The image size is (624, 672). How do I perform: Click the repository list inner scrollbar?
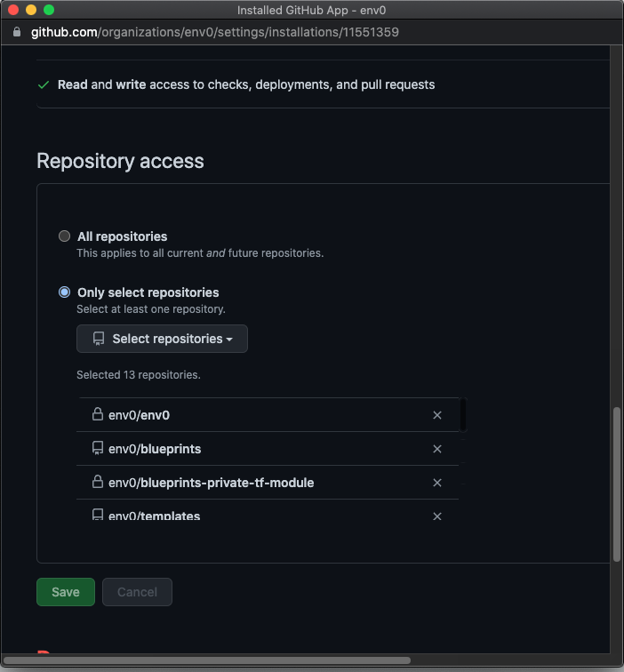463,415
